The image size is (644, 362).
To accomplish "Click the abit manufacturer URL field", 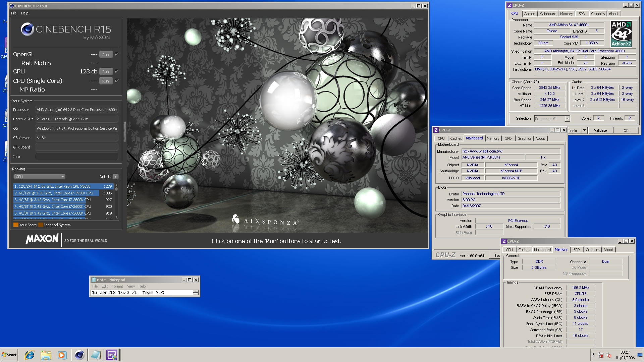I will pyautogui.click(x=511, y=151).
